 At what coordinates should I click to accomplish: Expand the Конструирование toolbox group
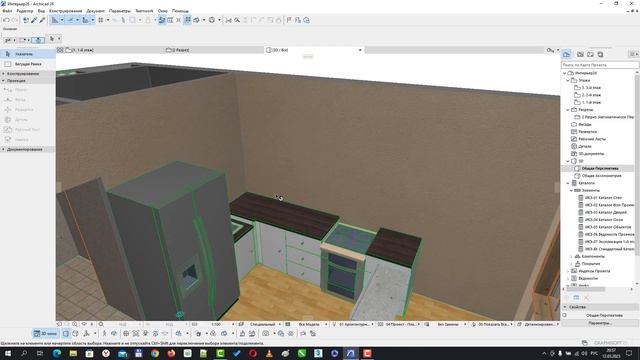(x=28, y=74)
